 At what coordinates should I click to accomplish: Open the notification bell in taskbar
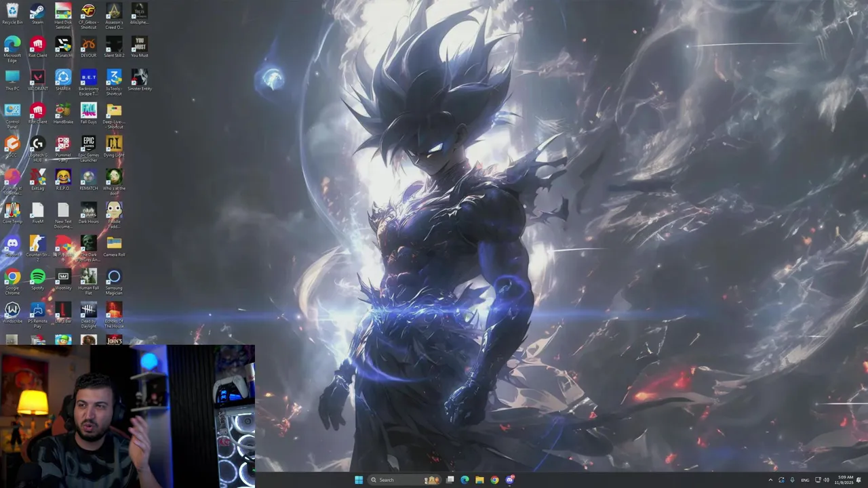pyautogui.click(x=859, y=480)
